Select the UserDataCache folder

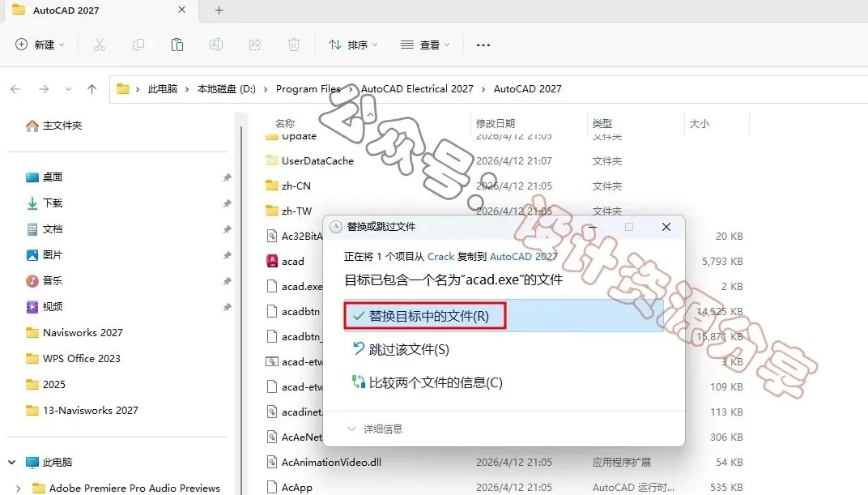[309, 161]
